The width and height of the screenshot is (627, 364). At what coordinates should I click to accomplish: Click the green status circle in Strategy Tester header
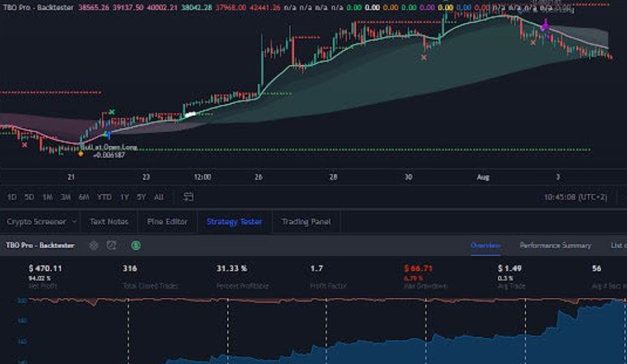(x=135, y=245)
